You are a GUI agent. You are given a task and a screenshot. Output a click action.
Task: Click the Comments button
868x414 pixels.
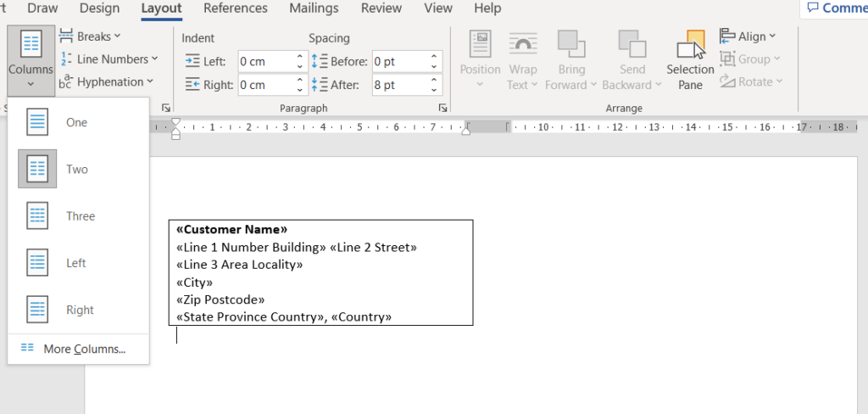click(x=835, y=8)
